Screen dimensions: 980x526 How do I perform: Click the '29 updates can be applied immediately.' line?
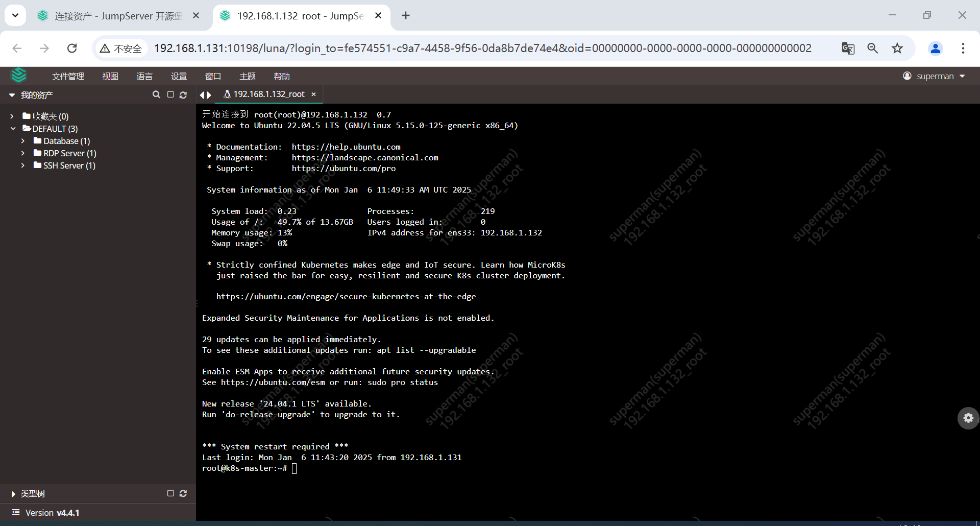click(x=291, y=340)
